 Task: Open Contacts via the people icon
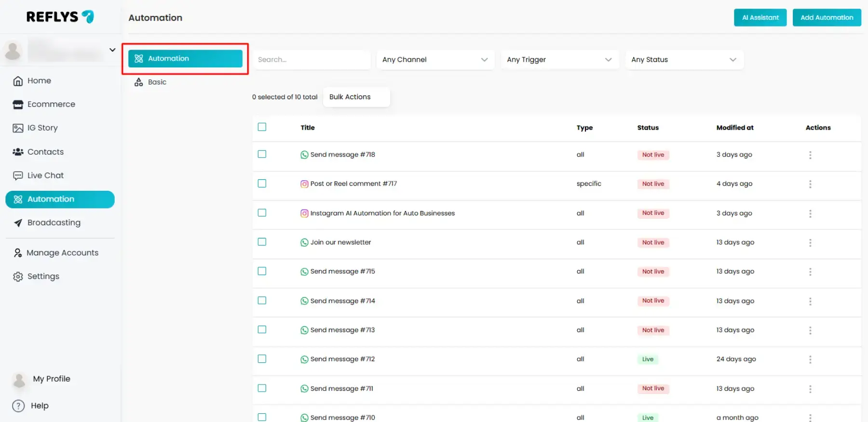[x=18, y=152]
